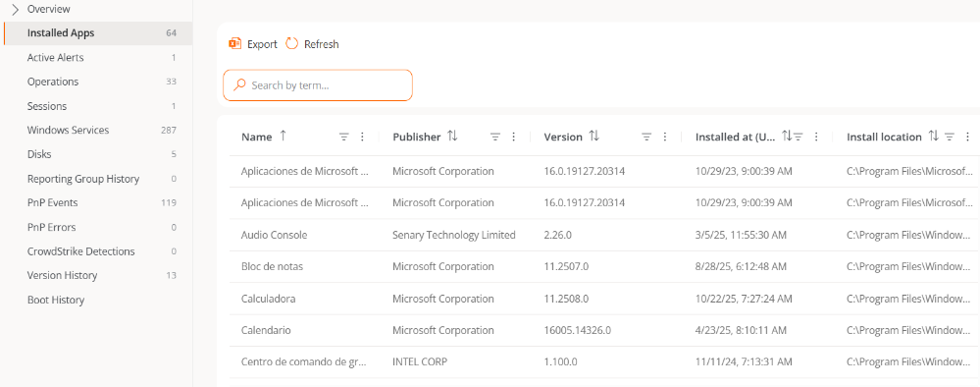This screenshot has height=387, width=980.
Task: Click the Refresh button label
Action: click(321, 44)
